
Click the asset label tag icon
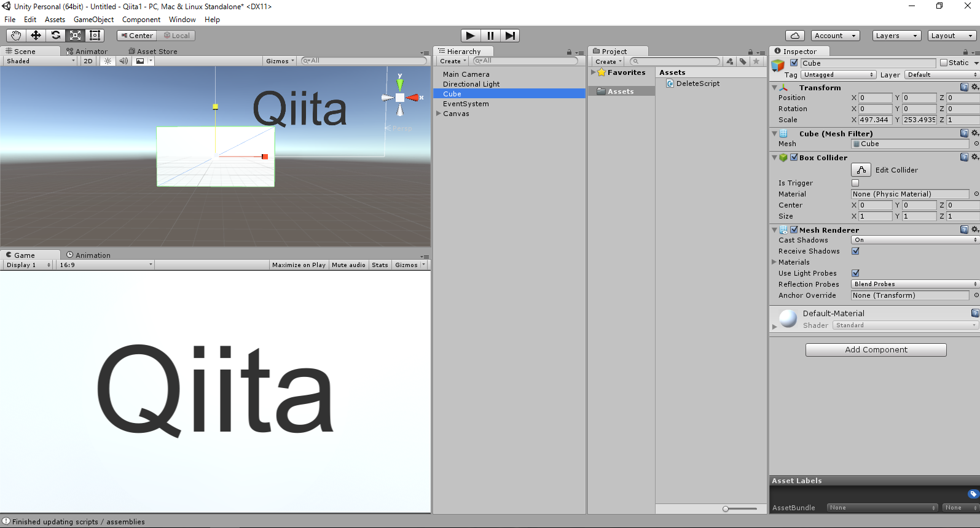pyautogui.click(x=973, y=494)
